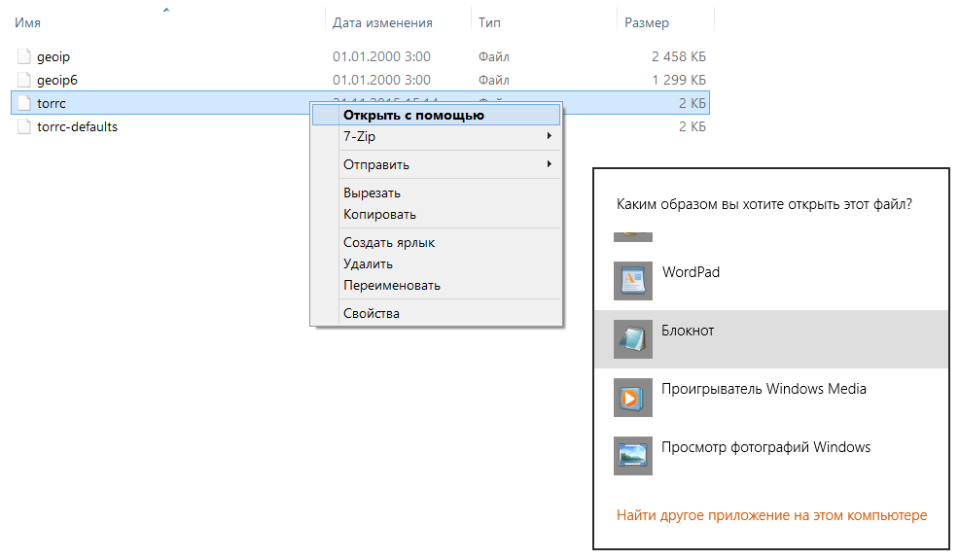Select Вырезать from the context menu
Screen dimensions: 959x560
point(372,192)
